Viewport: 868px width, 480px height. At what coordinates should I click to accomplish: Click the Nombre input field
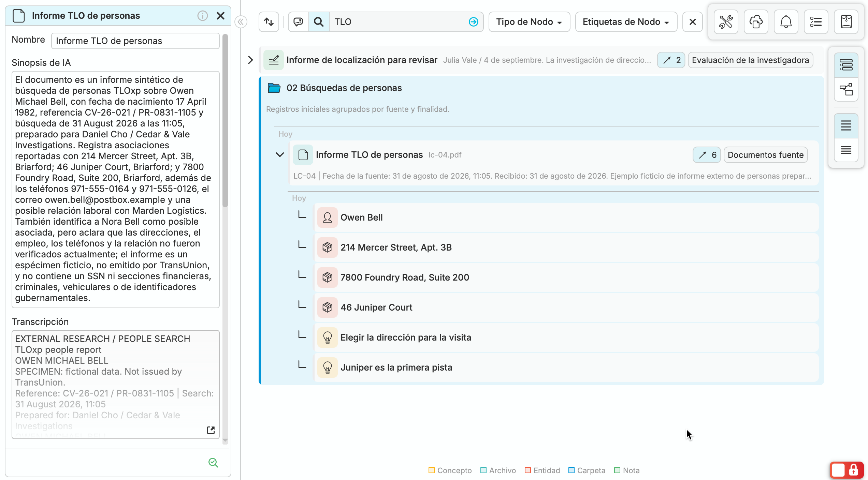pyautogui.click(x=135, y=41)
